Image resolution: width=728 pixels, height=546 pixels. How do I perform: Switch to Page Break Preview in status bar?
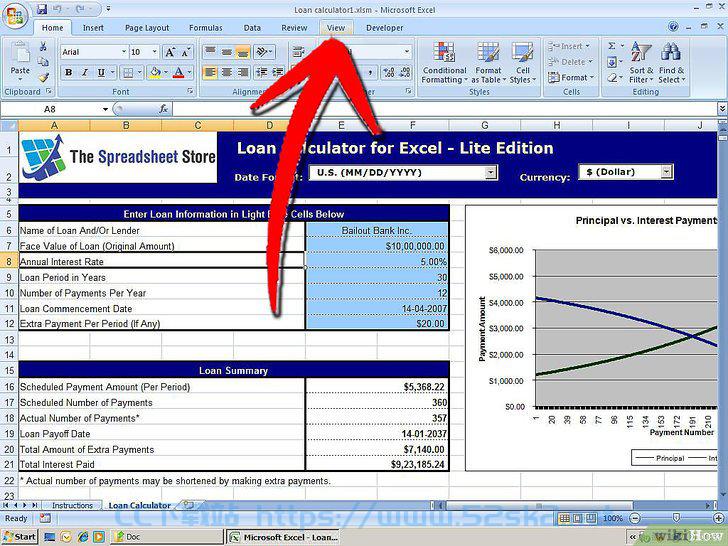591,518
